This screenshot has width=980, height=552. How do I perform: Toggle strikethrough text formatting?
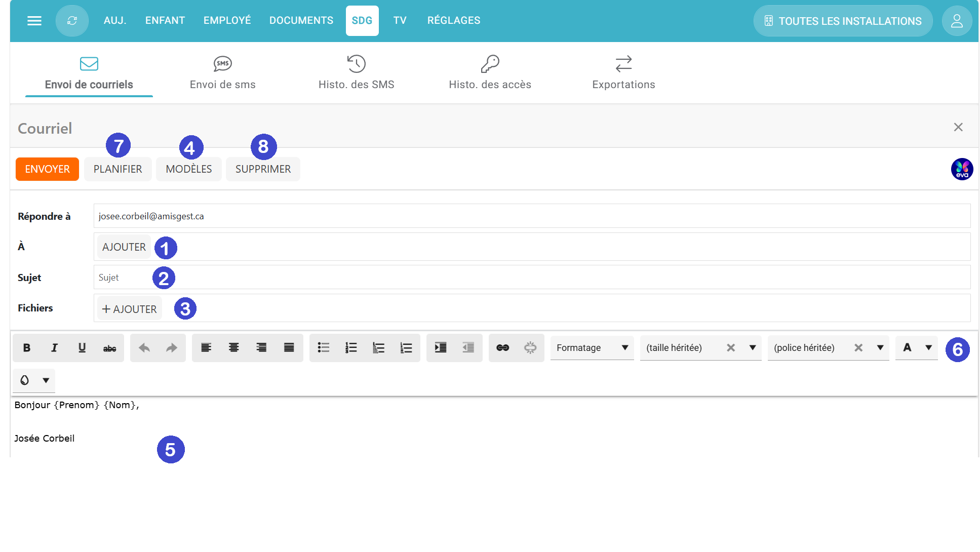[x=109, y=348]
